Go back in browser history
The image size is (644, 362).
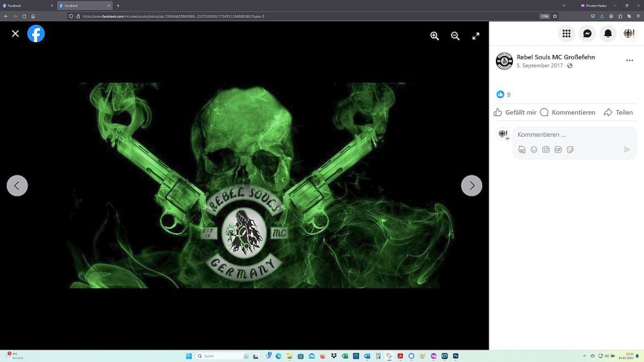tap(6, 16)
